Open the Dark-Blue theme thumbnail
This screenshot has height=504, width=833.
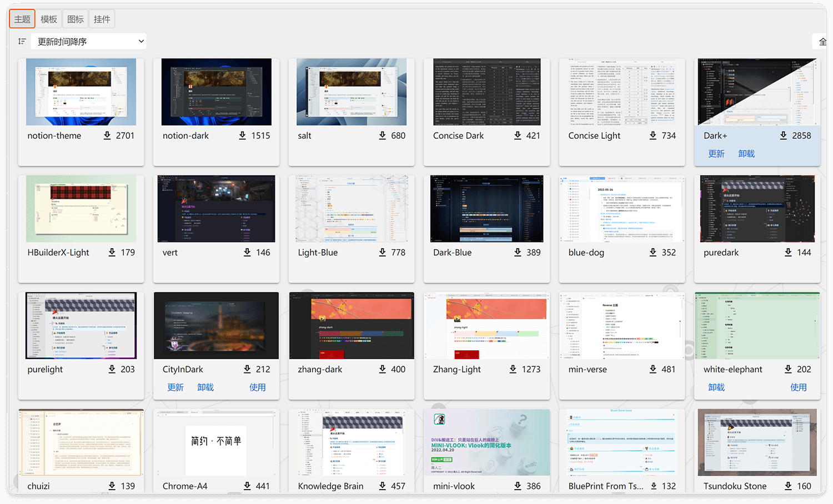click(x=486, y=209)
